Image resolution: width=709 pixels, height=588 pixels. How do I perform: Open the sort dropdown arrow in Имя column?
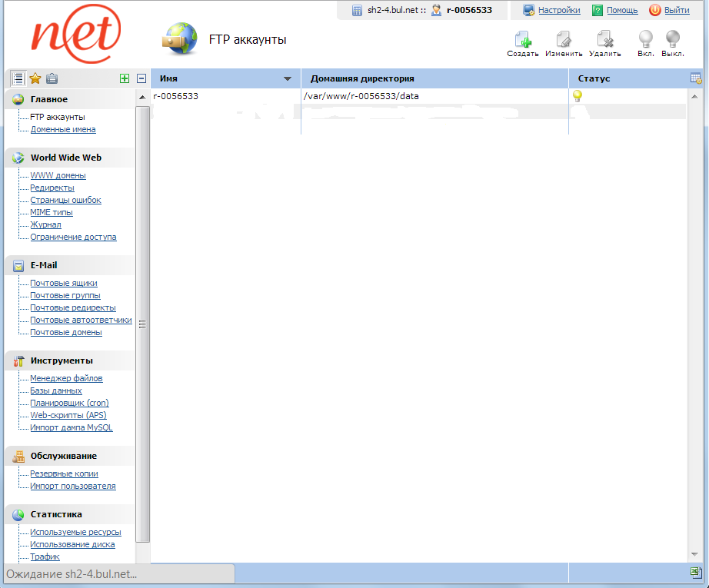(288, 78)
